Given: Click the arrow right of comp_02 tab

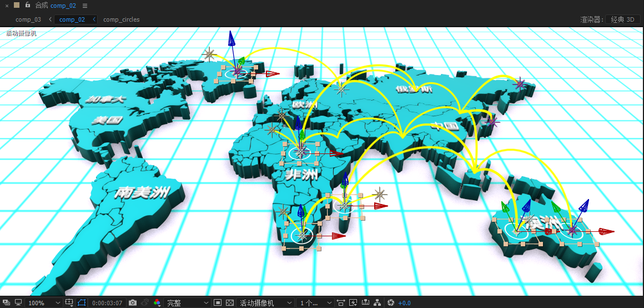Looking at the screenshot, I should tap(94, 19).
